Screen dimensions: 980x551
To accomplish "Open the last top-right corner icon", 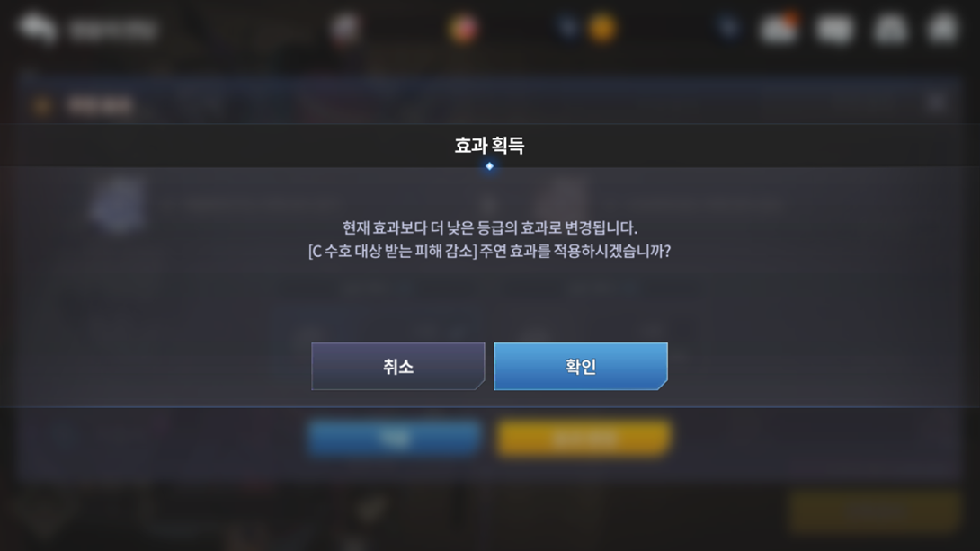I will click(x=943, y=28).
